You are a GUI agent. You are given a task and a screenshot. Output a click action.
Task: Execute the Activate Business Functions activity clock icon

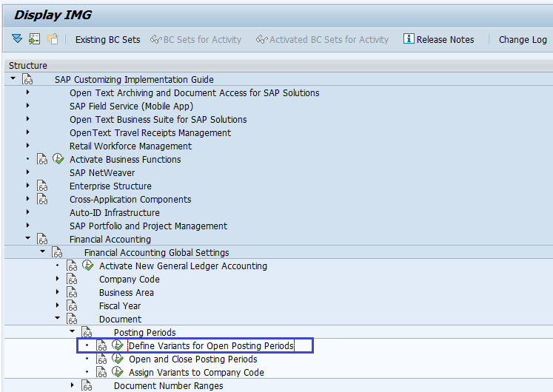[x=58, y=159]
